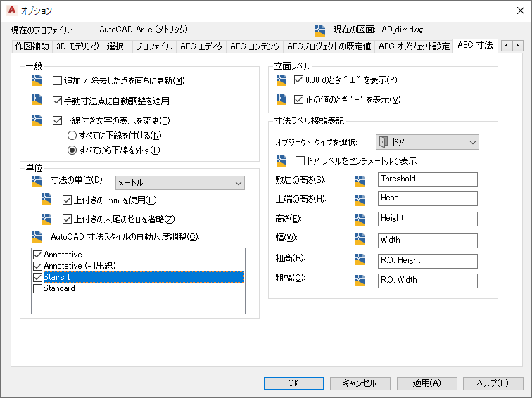Click 適用(A) button
This screenshot has width=532, height=398.
click(427, 383)
